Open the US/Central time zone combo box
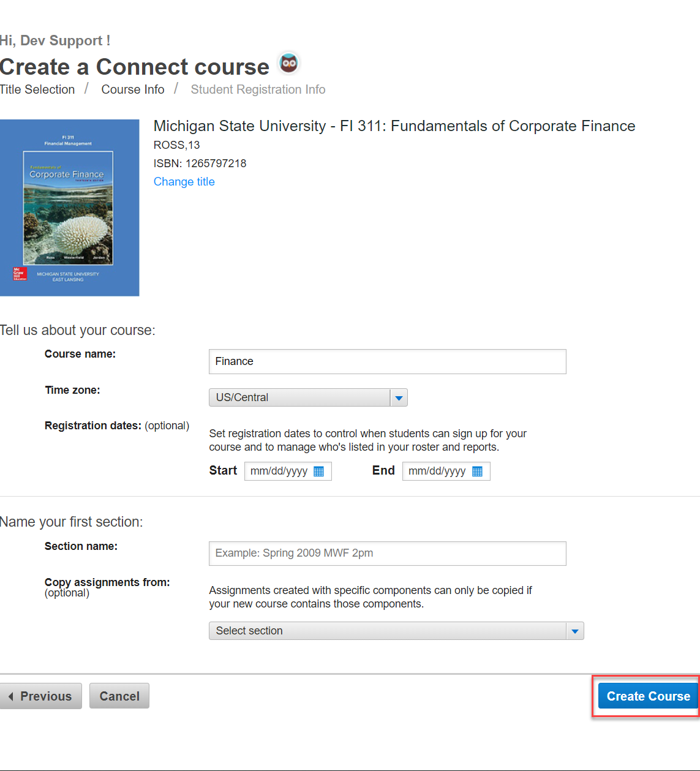 [x=308, y=398]
